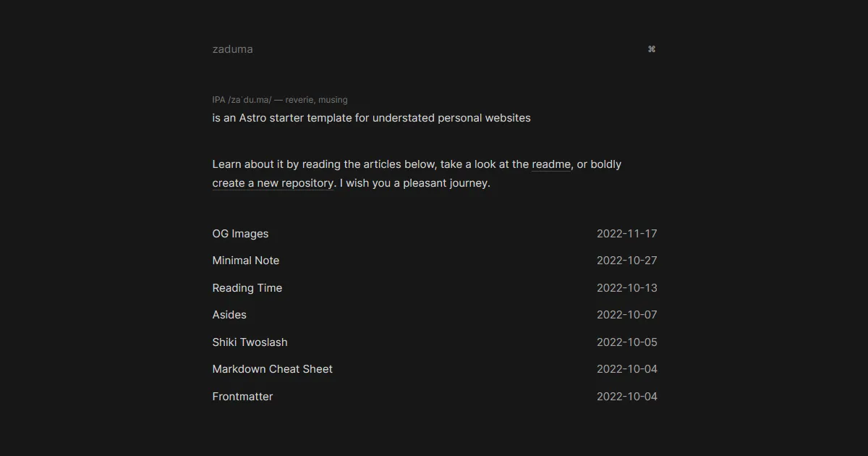Viewport: 868px width, 456px height.
Task: Follow the create a new repository link
Action: click(x=273, y=183)
